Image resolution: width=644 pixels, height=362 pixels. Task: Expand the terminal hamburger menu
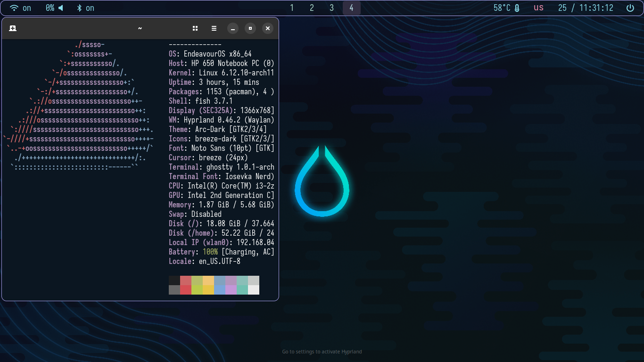coord(214,28)
